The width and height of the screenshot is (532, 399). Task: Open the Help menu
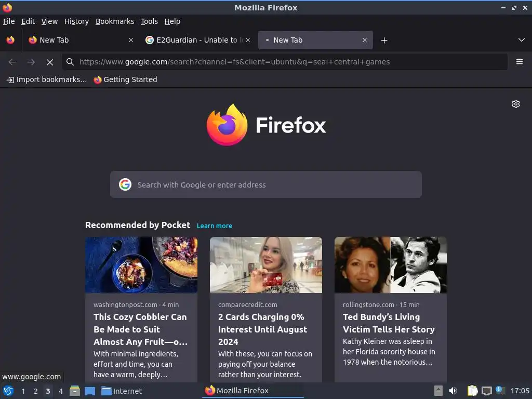[x=172, y=21]
